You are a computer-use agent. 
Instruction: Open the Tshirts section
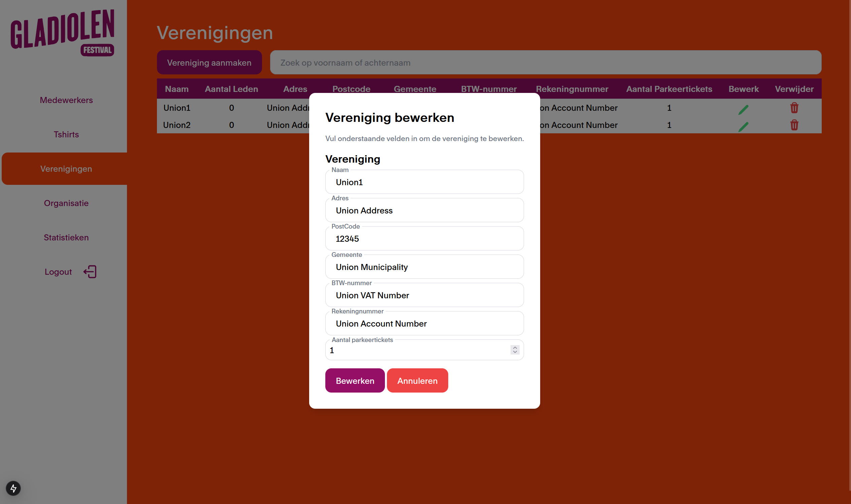(x=66, y=134)
